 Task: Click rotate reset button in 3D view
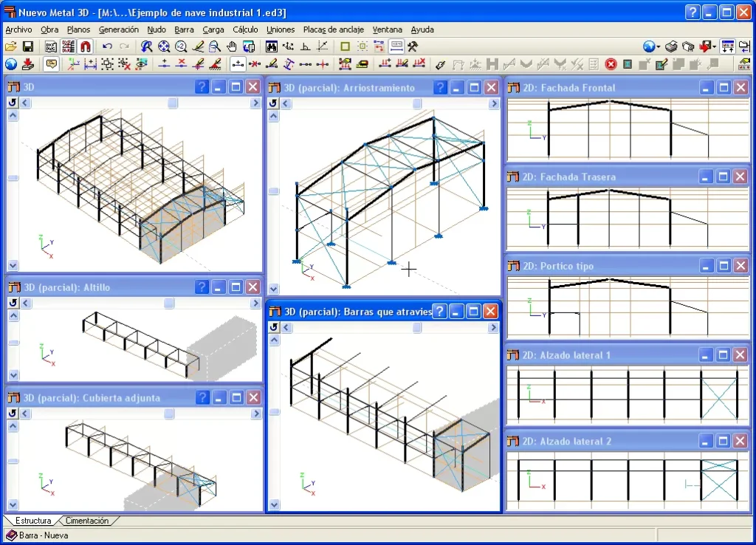click(x=13, y=102)
